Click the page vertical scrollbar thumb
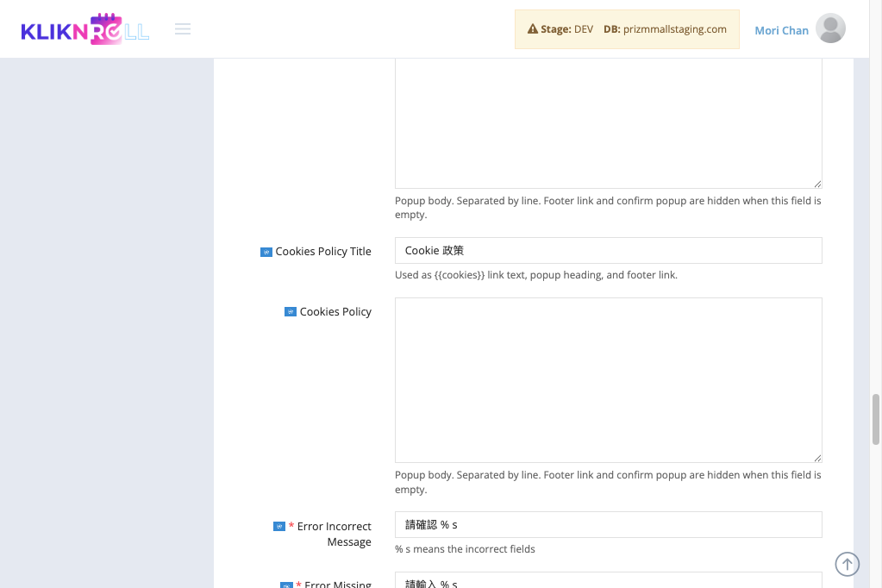The image size is (882, 588). [876, 420]
